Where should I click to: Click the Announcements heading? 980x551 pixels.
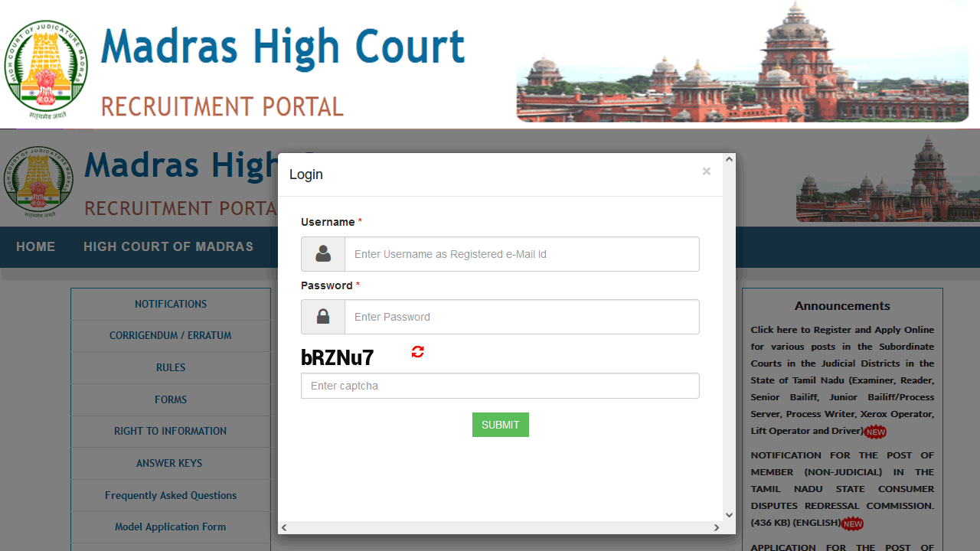(842, 306)
